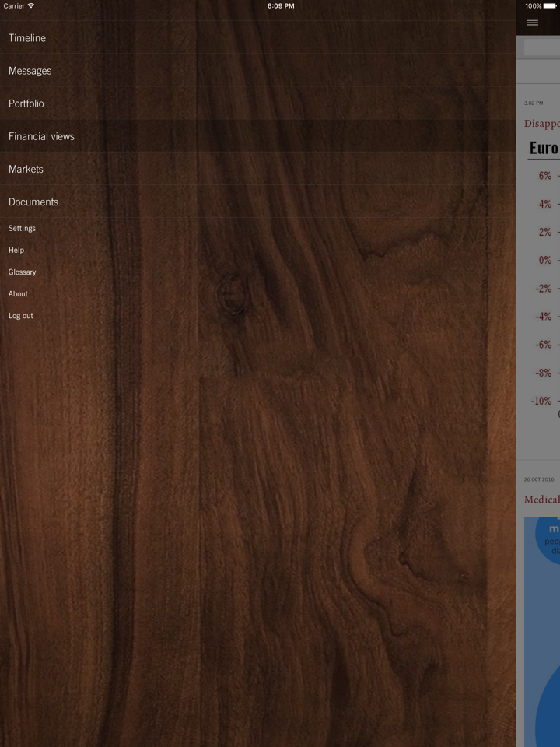560x747 pixels.
Task: Tap the blue infographic image
Action: click(x=544, y=630)
